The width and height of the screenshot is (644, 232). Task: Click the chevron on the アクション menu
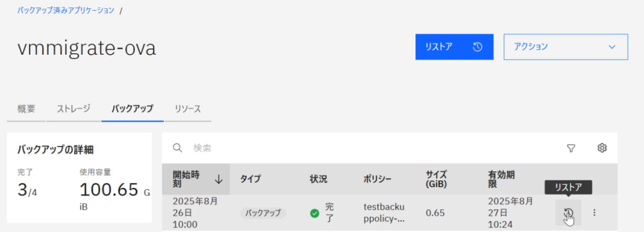click(612, 47)
